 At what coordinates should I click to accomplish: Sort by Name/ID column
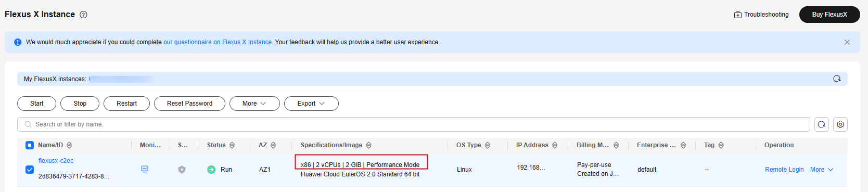pos(69,145)
